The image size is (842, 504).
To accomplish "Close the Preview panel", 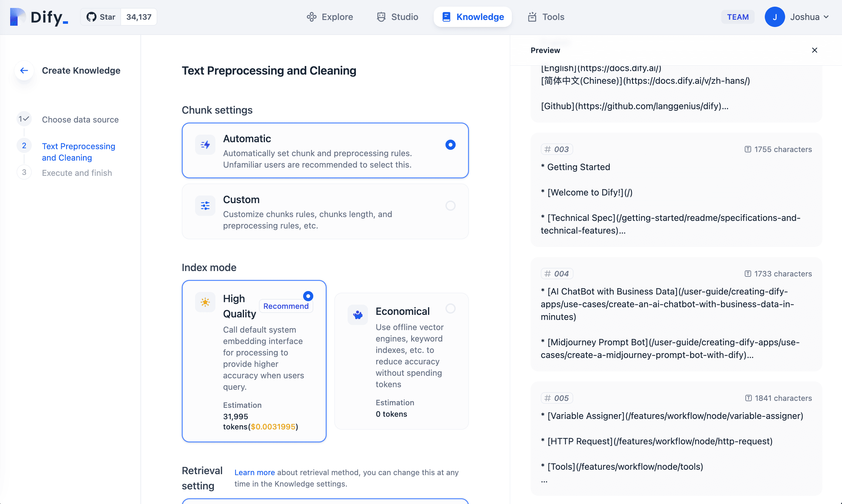I will pos(814,50).
